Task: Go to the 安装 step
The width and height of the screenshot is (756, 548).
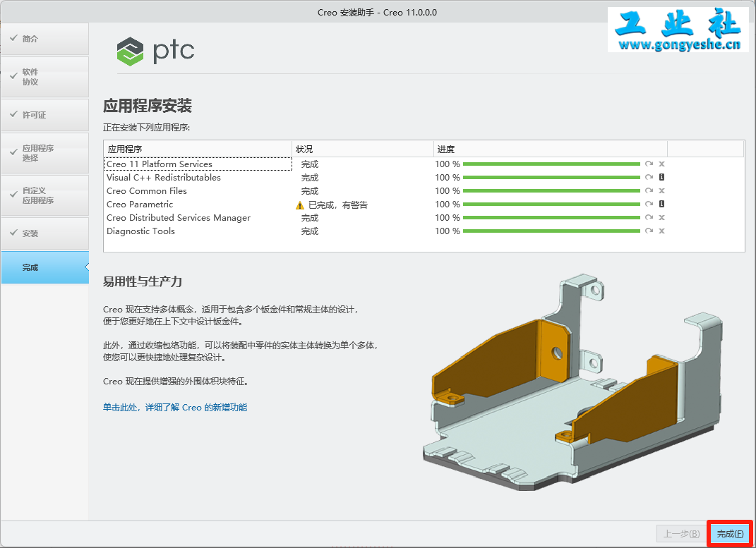Action: click(45, 233)
